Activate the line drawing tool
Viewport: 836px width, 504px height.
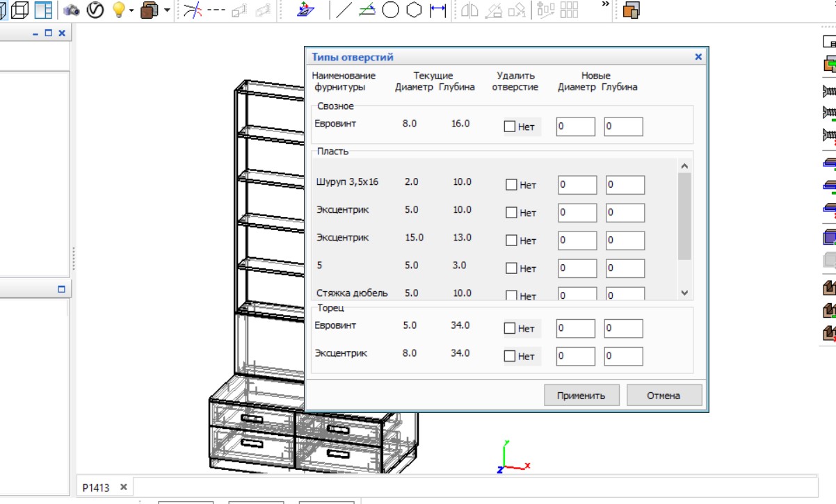point(344,10)
